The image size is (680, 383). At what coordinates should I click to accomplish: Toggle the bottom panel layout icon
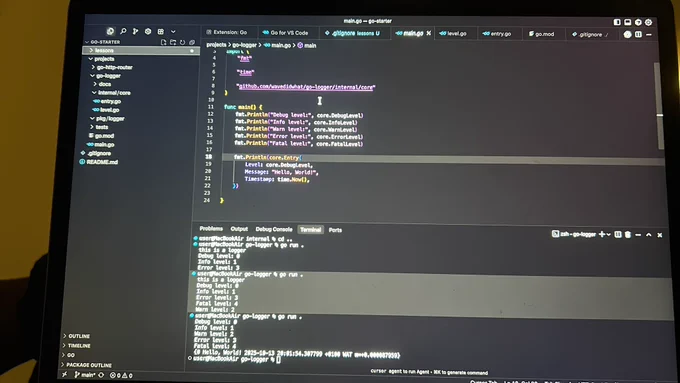pos(628,22)
